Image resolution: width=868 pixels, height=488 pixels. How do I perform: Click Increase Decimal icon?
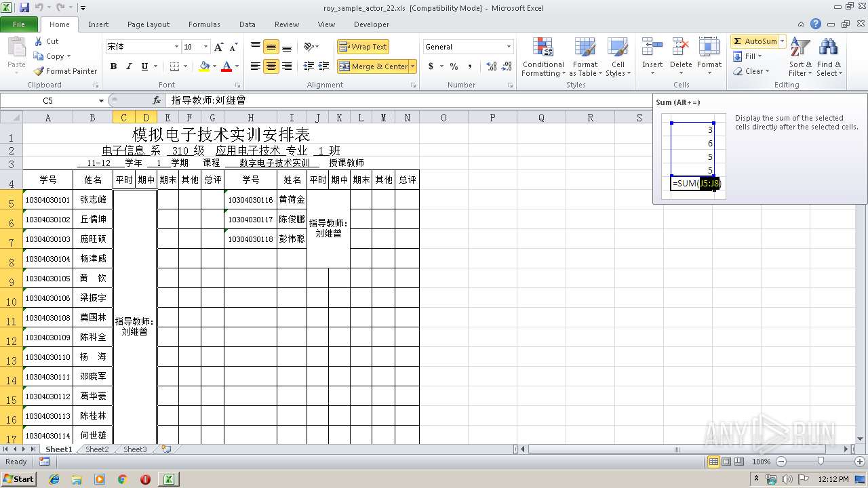(492, 66)
